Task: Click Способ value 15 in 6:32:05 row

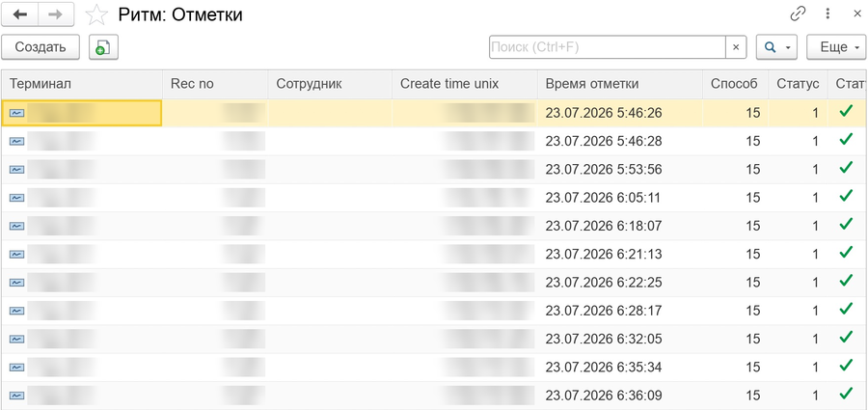Action: tap(753, 339)
